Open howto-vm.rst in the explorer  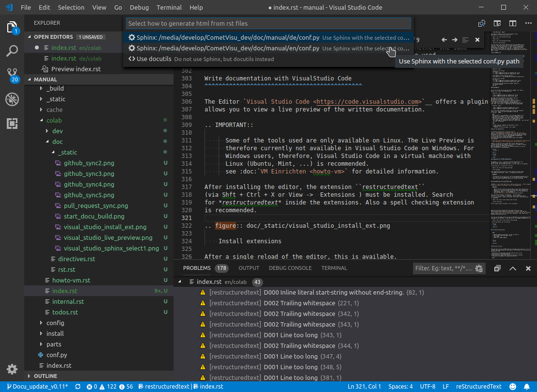pos(71,280)
